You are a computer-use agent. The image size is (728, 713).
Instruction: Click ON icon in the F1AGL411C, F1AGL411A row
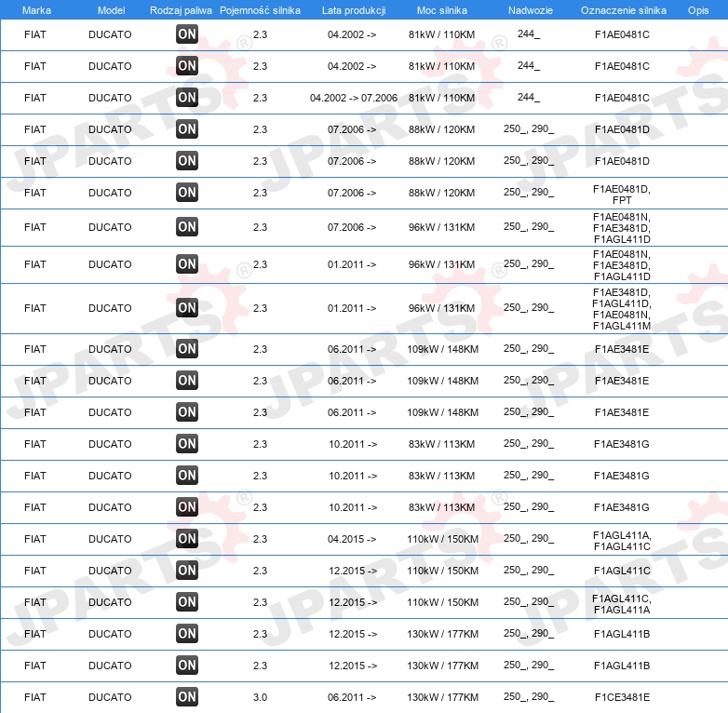click(x=187, y=602)
